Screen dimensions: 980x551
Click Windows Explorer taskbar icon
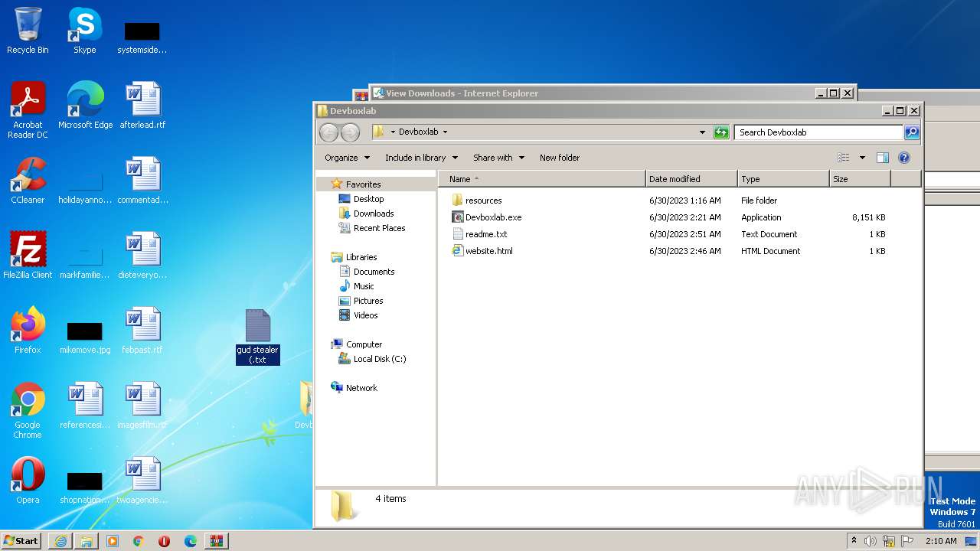87,541
